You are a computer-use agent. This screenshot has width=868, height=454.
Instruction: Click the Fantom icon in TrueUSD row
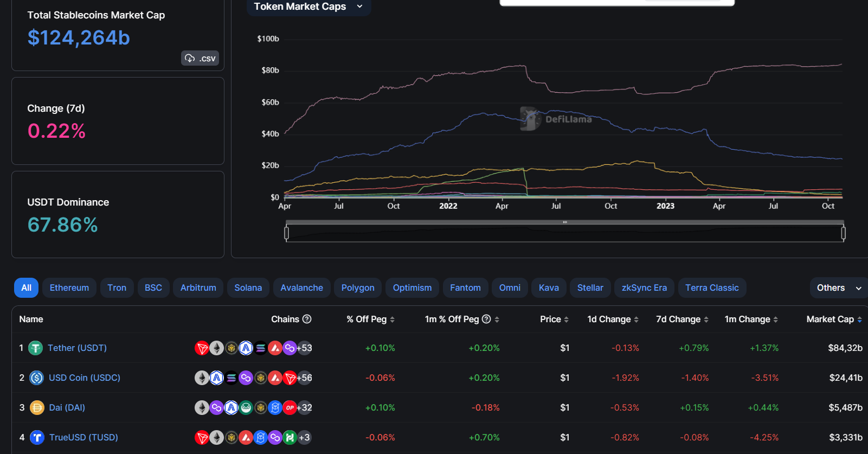260,438
